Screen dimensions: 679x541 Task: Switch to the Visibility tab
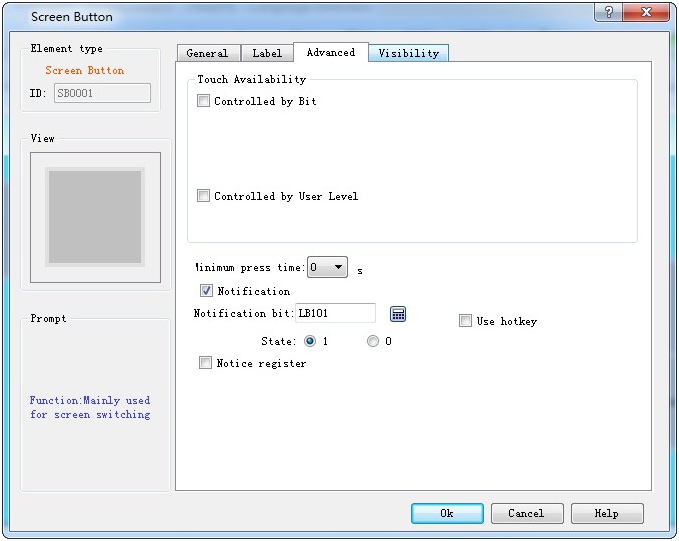coord(408,53)
